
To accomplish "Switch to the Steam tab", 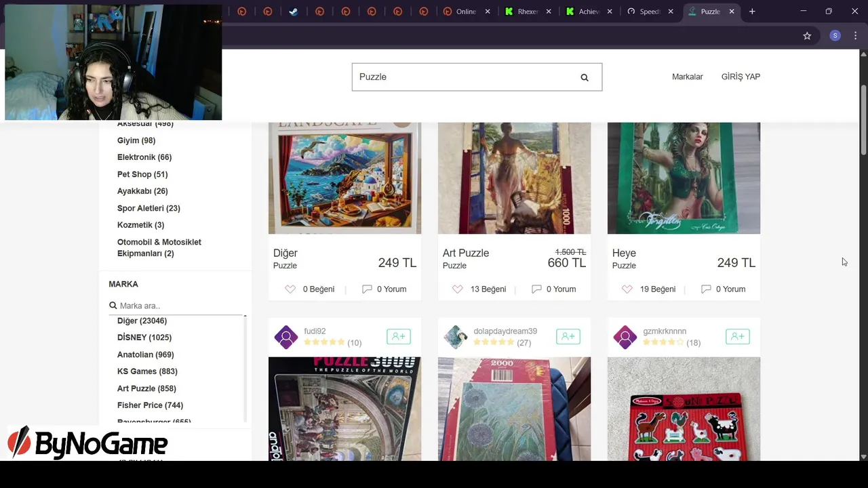I will 294,12.
